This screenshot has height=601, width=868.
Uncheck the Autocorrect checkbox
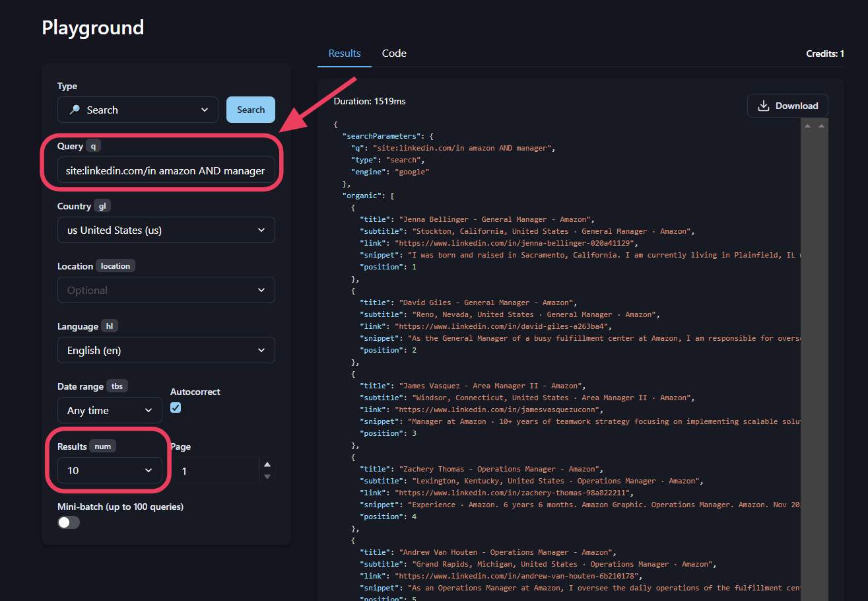point(175,407)
